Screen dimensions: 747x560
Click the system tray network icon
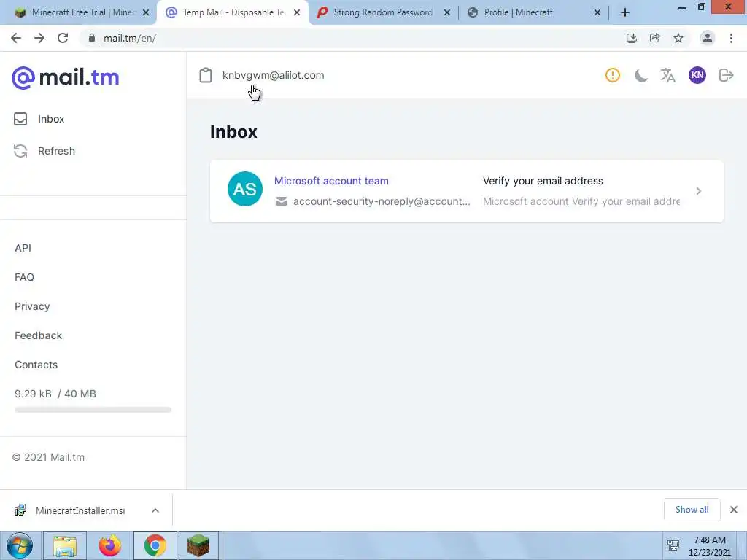click(673, 545)
